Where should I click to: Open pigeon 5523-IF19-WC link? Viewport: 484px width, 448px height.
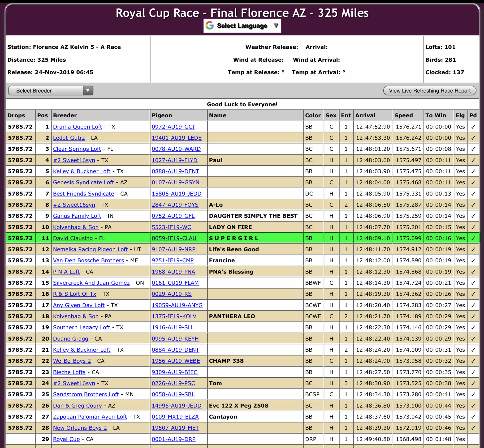coord(171,227)
